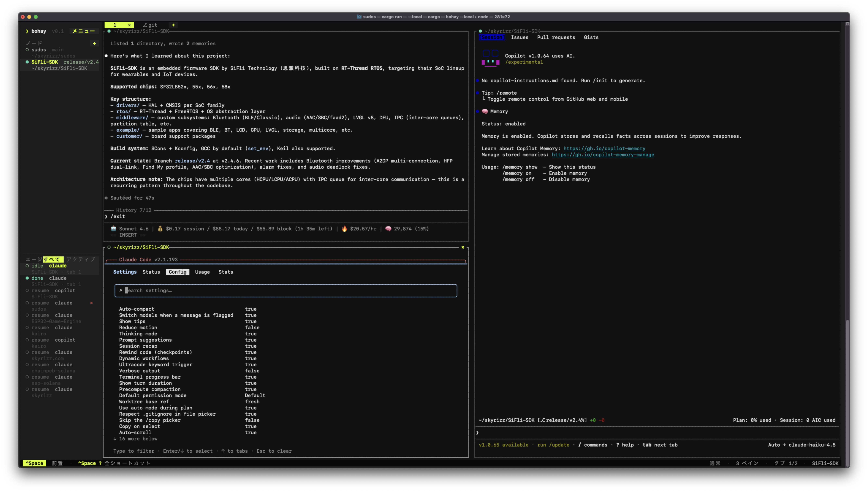Viewport: 868px width, 492px height.
Task: Open the Gists tab in Copilot pane
Action: click(x=591, y=38)
